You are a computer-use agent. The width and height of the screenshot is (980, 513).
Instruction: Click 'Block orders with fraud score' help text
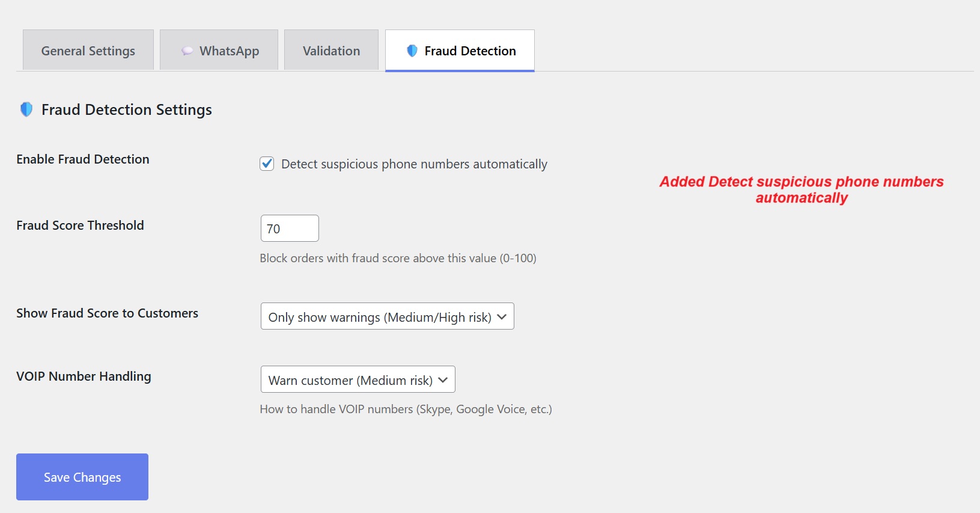tap(398, 258)
